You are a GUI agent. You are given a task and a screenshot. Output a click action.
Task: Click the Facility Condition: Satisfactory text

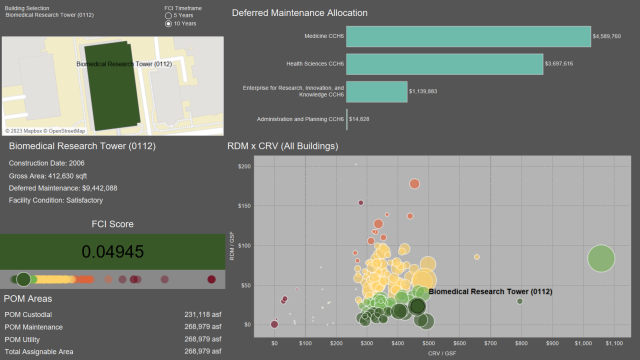click(x=56, y=200)
